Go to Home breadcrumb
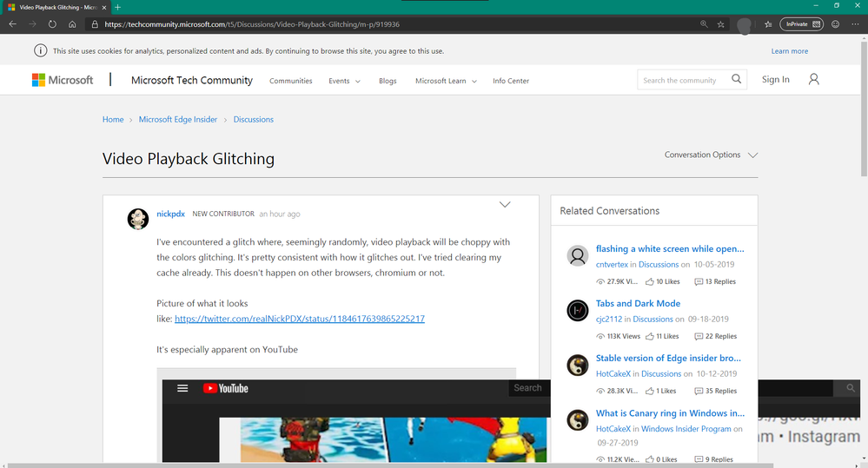The width and height of the screenshot is (868, 468). [113, 120]
